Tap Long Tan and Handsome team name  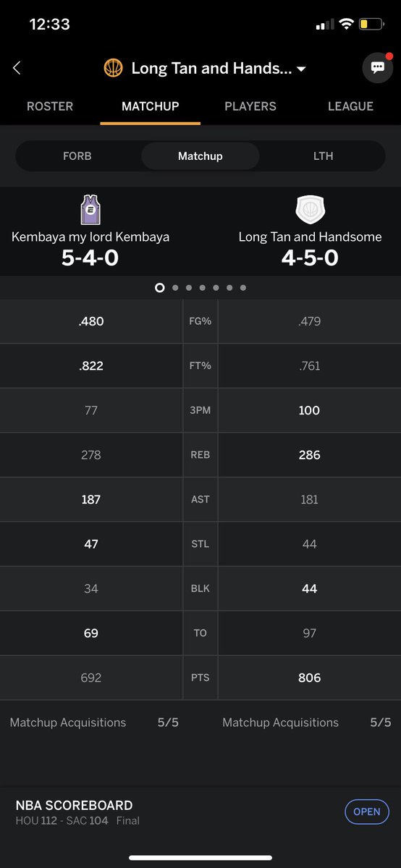pyautogui.click(x=310, y=237)
